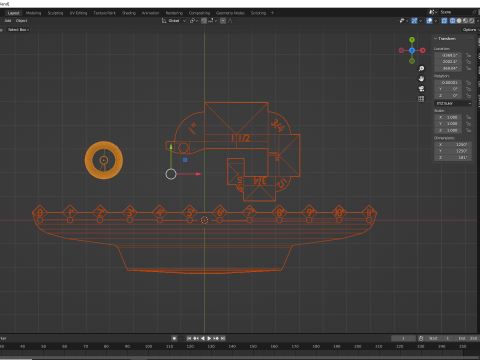The image size is (480, 360).
Task: Toggle preview range stopwatch icon
Action: [421, 338]
